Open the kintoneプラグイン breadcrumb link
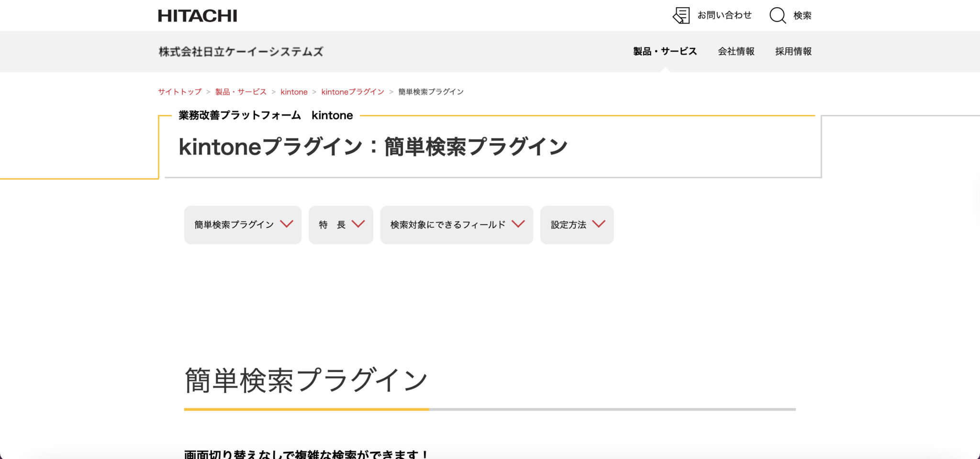Image resolution: width=980 pixels, height=459 pixels. click(x=352, y=91)
